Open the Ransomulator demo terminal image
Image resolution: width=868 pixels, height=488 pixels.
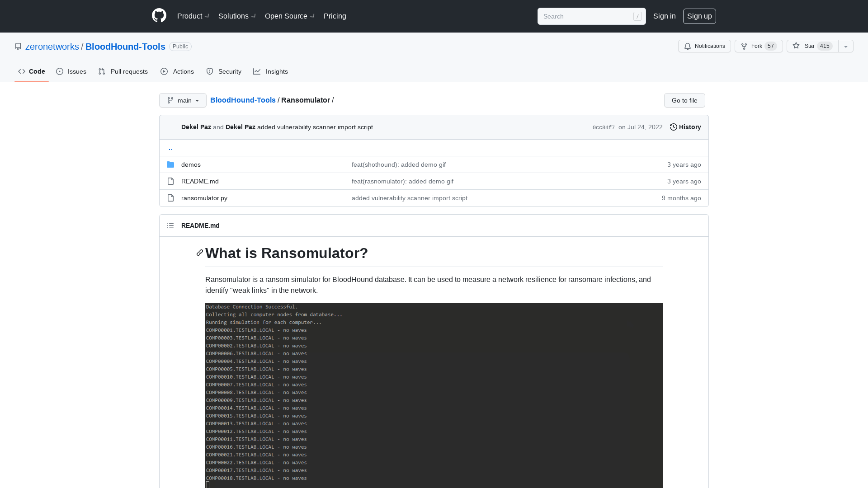[x=434, y=395]
